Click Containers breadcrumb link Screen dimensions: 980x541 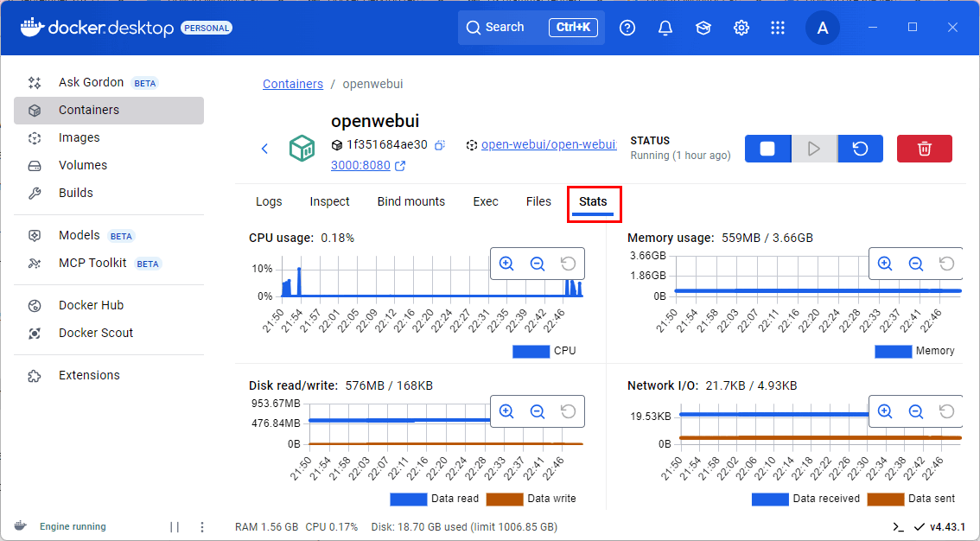[293, 84]
